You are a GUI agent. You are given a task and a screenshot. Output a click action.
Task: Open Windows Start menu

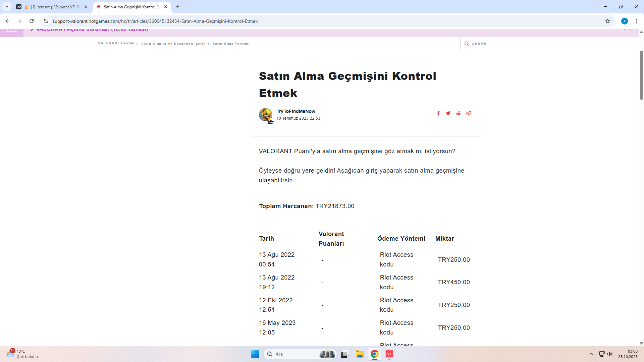255,354
